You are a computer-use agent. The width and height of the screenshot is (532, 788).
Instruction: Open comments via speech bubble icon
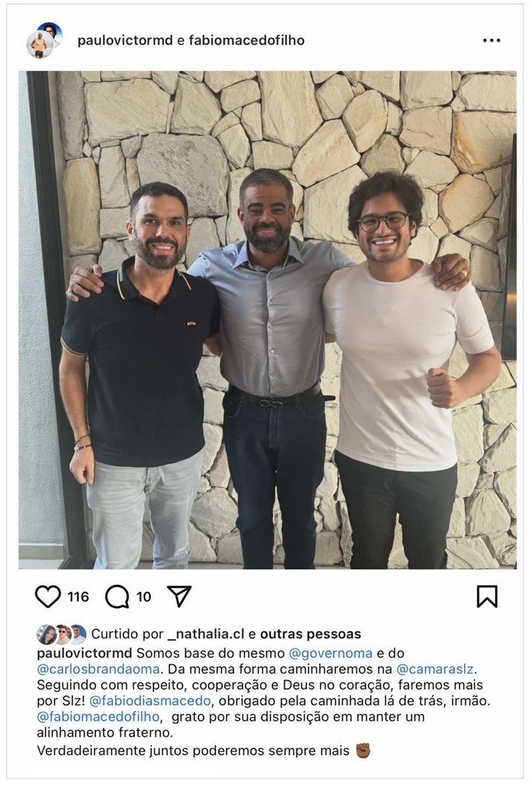point(117,596)
